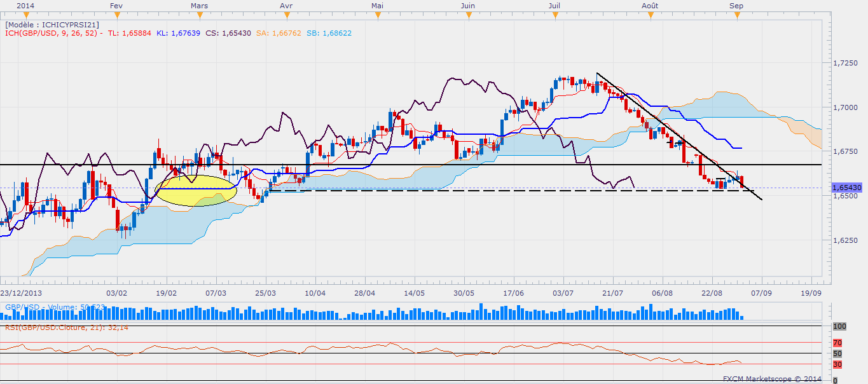Click the SB: 1,68622 value
The height and width of the screenshot is (384, 868).
329,33
